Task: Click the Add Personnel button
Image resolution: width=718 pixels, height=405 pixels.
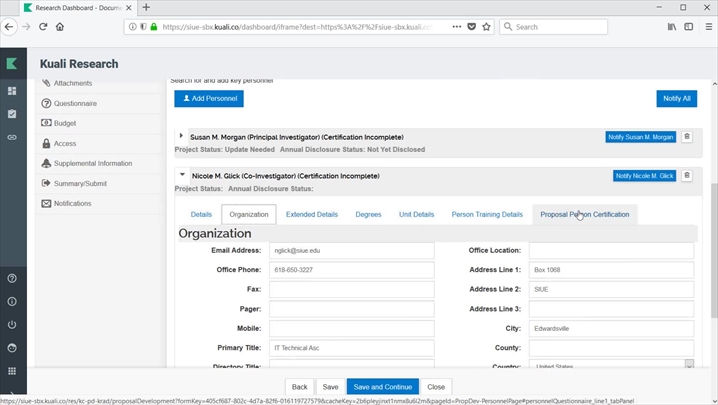Action: (209, 98)
